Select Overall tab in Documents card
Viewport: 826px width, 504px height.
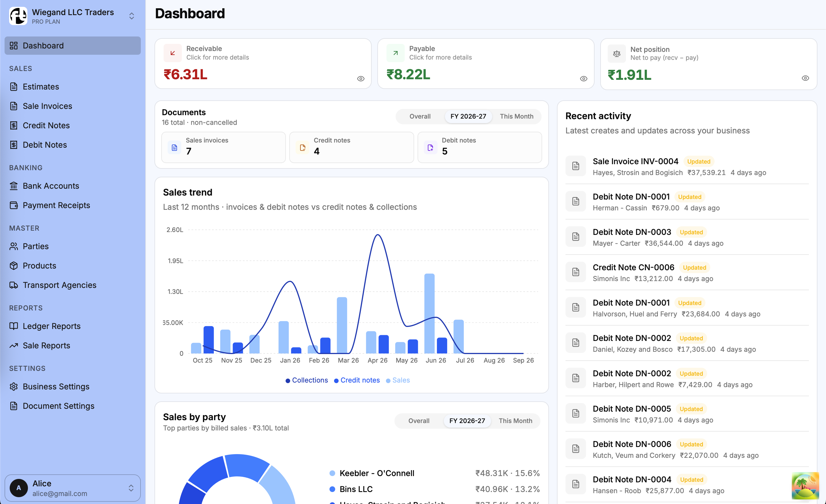[420, 116]
